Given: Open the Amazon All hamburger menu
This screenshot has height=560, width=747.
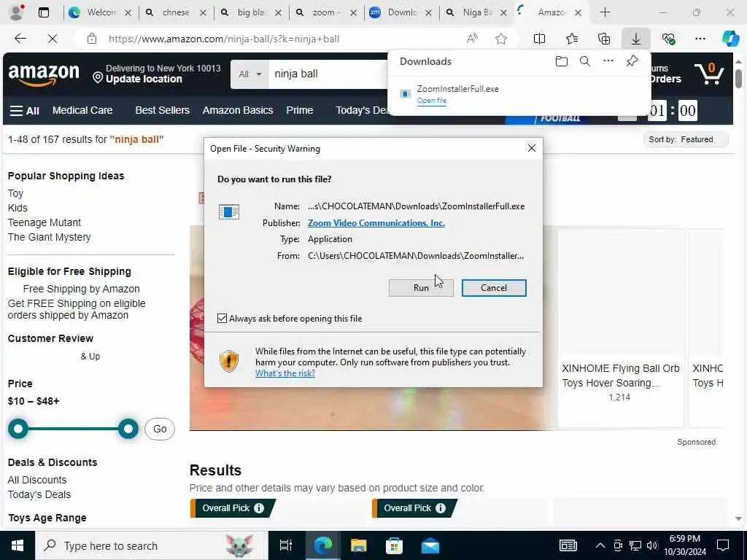Looking at the screenshot, I should tap(24, 111).
